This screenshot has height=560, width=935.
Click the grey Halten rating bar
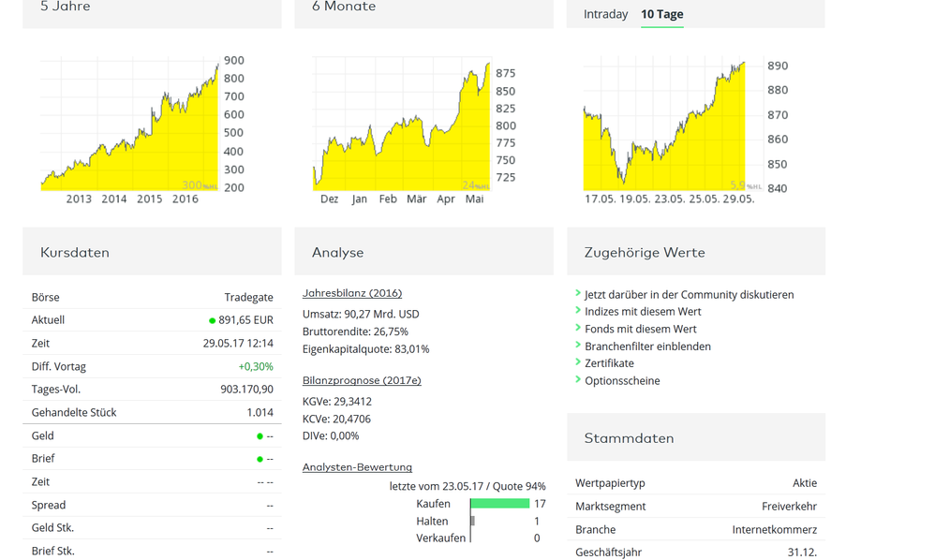pos(473,521)
